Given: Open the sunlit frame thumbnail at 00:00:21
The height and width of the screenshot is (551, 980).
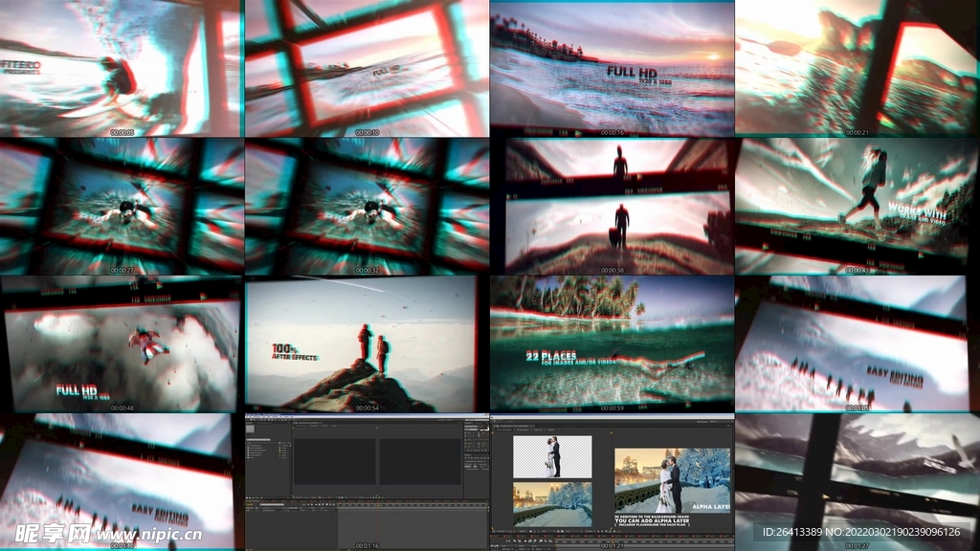Looking at the screenshot, I should click(857, 68).
